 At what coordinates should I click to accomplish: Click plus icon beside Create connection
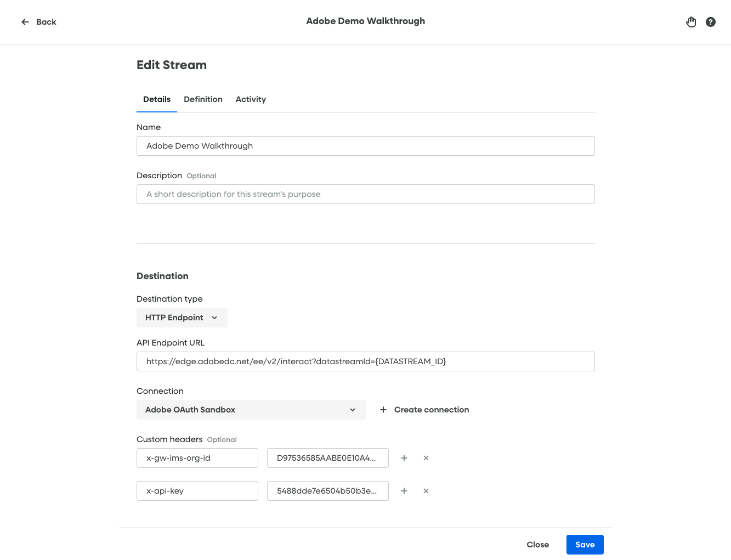383,410
